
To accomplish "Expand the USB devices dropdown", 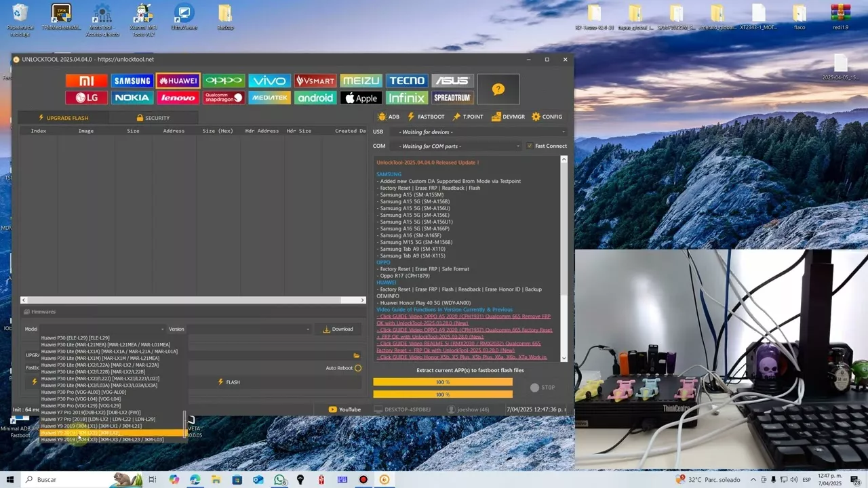I will 480,132.
